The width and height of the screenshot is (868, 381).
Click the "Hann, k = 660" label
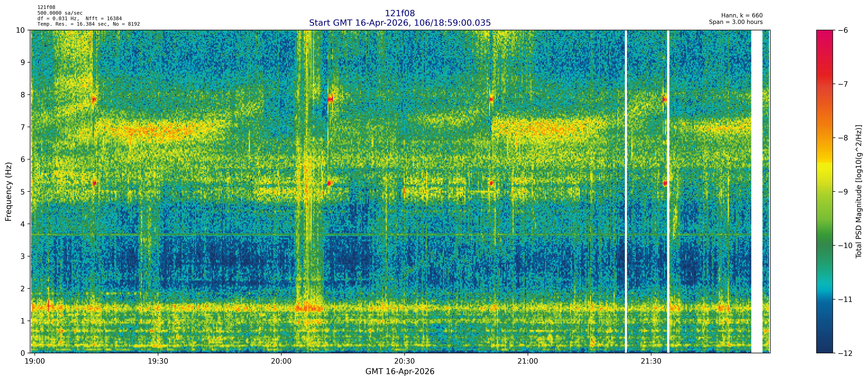point(742,16)
